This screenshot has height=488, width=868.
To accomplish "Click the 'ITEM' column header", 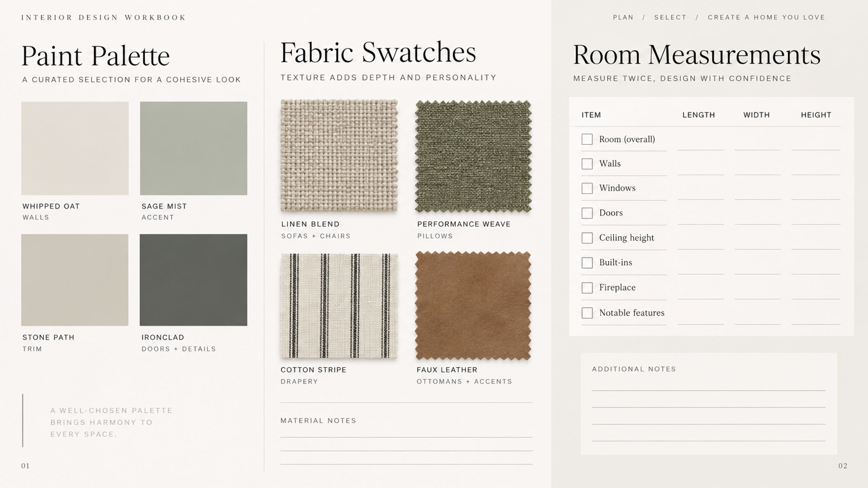I will (591, 115).
